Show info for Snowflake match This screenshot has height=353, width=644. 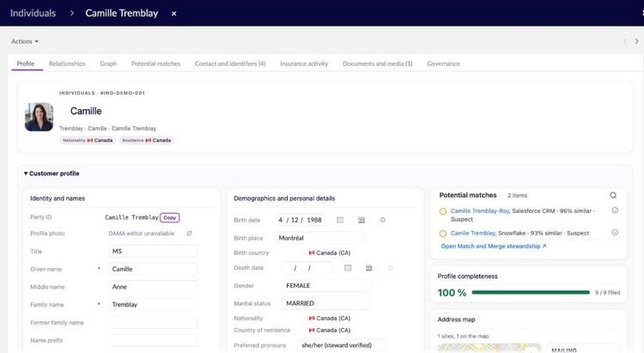[x=615, y=233]
